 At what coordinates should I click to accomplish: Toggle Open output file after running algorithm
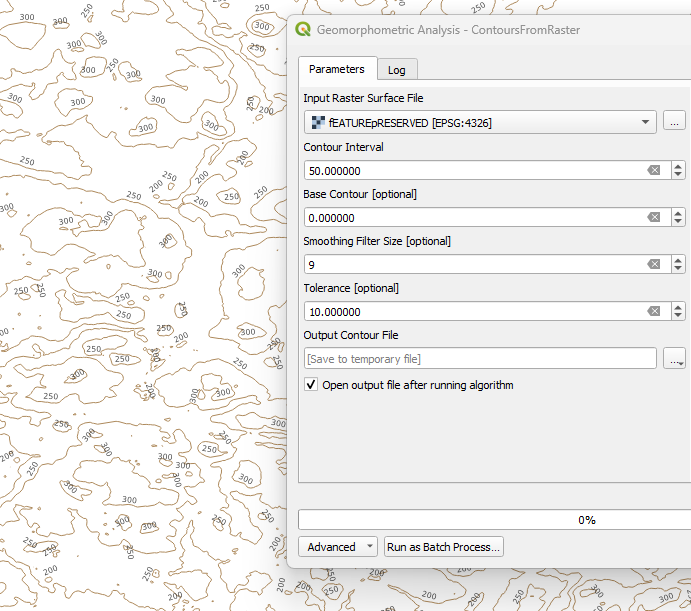pyautogui.click(x=311, y=385)
